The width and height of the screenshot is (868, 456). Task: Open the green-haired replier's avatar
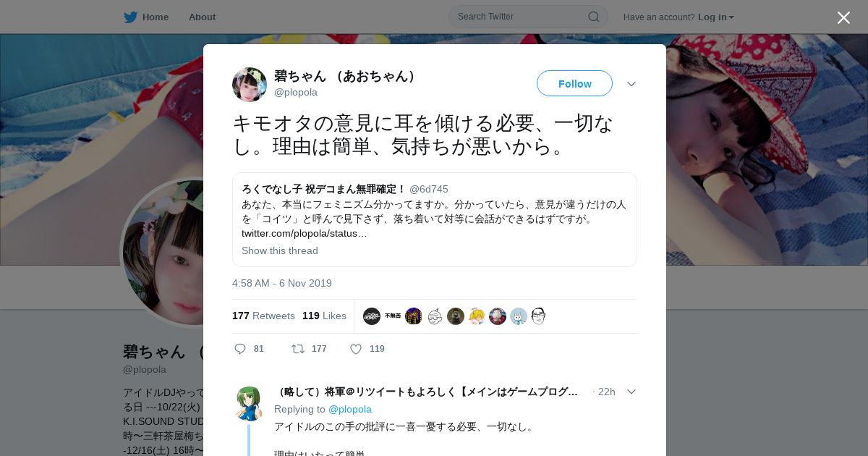pos(250,404)
